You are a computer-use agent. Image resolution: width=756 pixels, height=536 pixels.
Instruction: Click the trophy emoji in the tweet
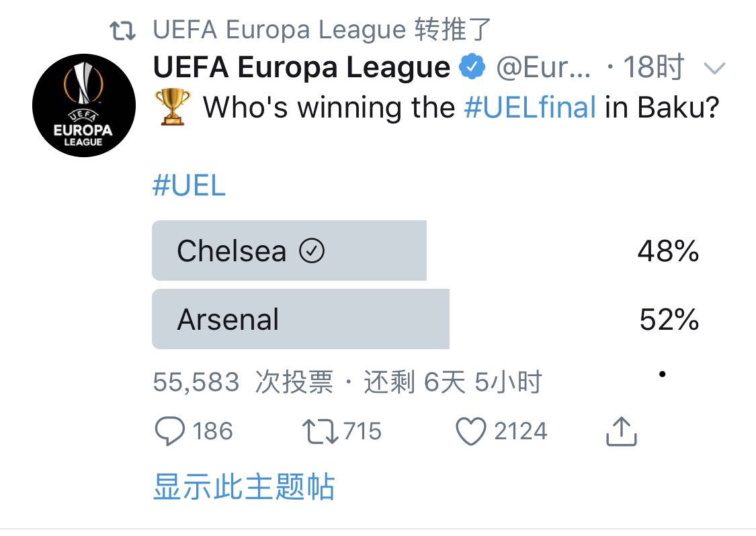[173, 107]
